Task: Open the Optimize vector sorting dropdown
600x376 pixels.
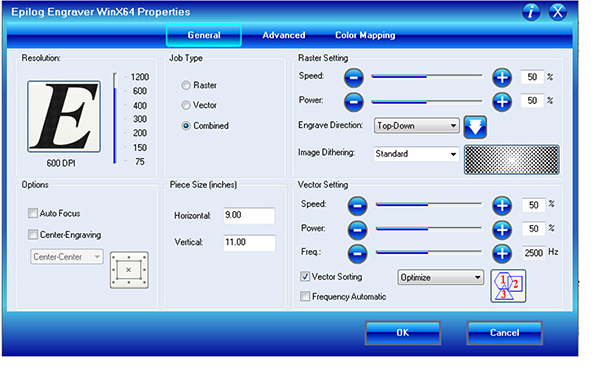Action: 440,277
